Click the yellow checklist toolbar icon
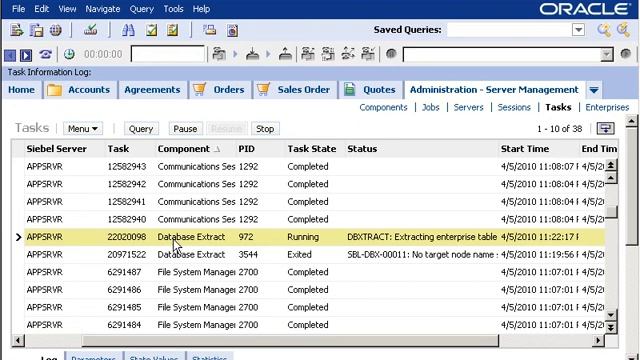Image resolution: width=640 pixels, height=360 pixels. 172,30
